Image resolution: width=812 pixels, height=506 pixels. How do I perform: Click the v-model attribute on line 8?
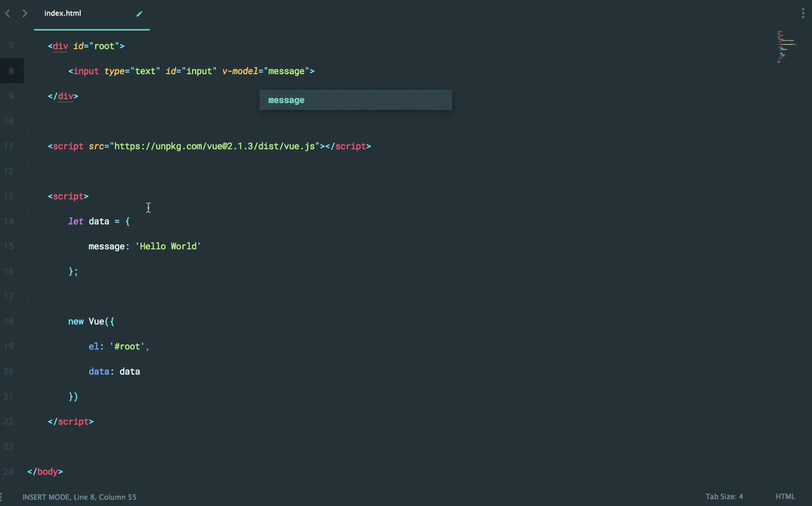coord(240,71)
